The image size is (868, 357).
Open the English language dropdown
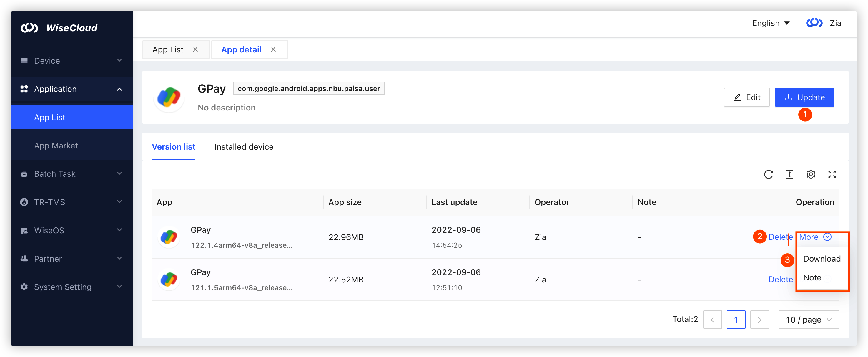[x=771, y=23]
